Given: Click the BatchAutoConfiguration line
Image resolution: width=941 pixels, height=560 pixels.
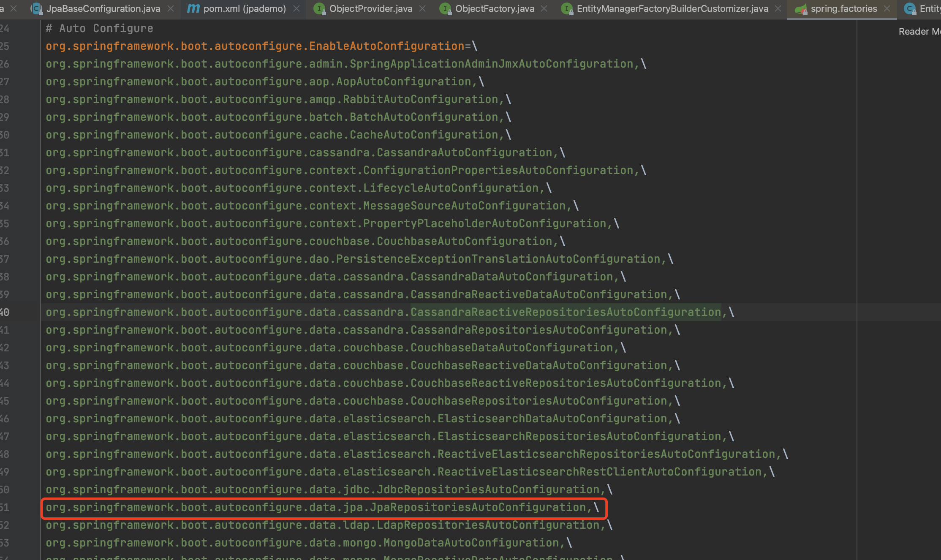Looking at the screenshot, I should click(278, 117).
